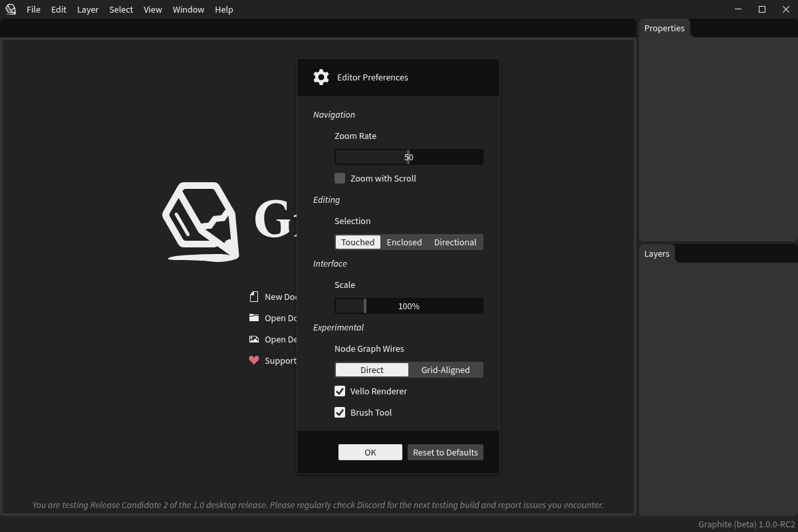Switch Node Graph Wires to Grid-Aligned
The width and height of the screenshot is (798, 532).
446,370
